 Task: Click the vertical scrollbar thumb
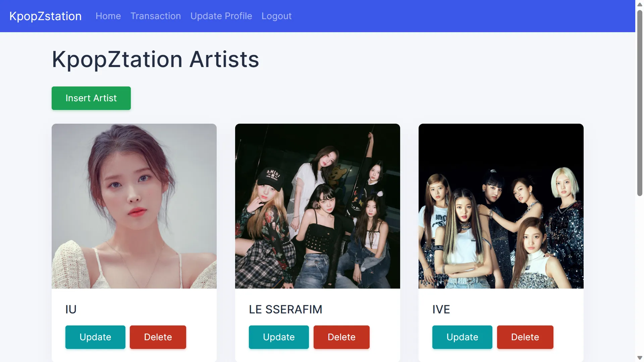(640, 102)
